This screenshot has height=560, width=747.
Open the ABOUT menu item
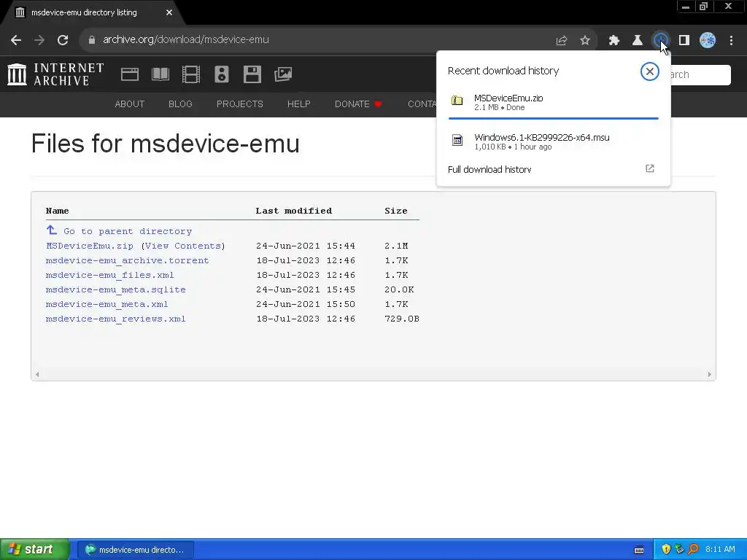[x=130, y=104]
